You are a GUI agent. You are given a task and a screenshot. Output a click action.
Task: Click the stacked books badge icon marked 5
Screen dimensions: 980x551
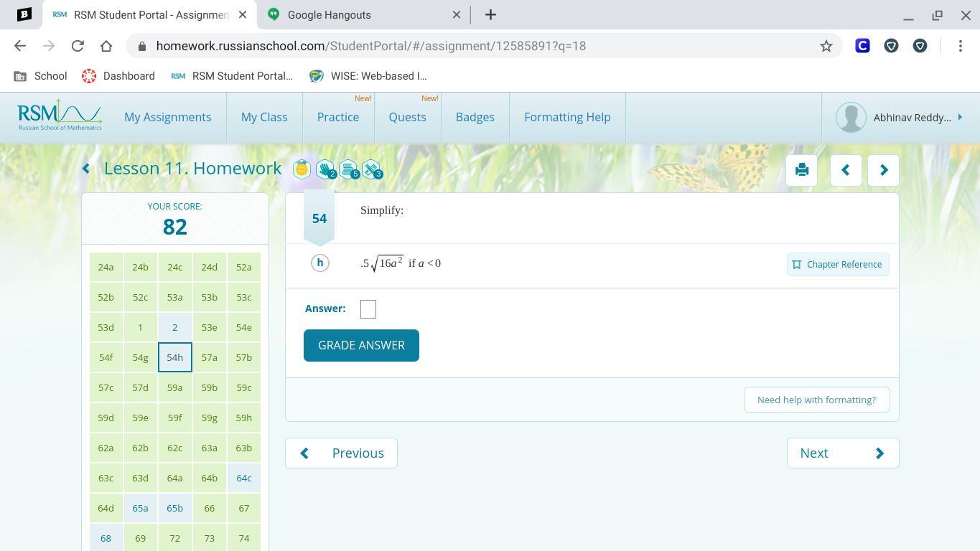tap(349, 169)
